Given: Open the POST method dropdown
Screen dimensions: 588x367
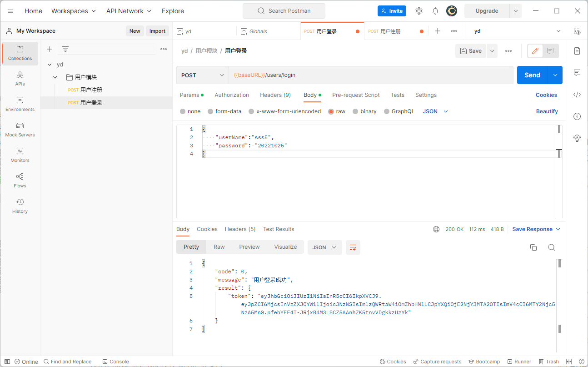Looking at the screenshot, I should [x=203, y=75].
